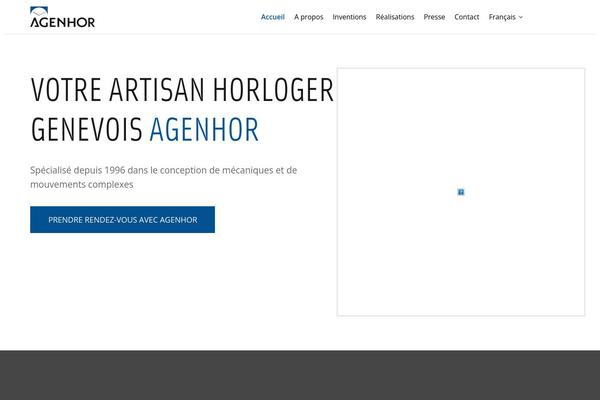Open the Presse section

[x=434, y=17]
